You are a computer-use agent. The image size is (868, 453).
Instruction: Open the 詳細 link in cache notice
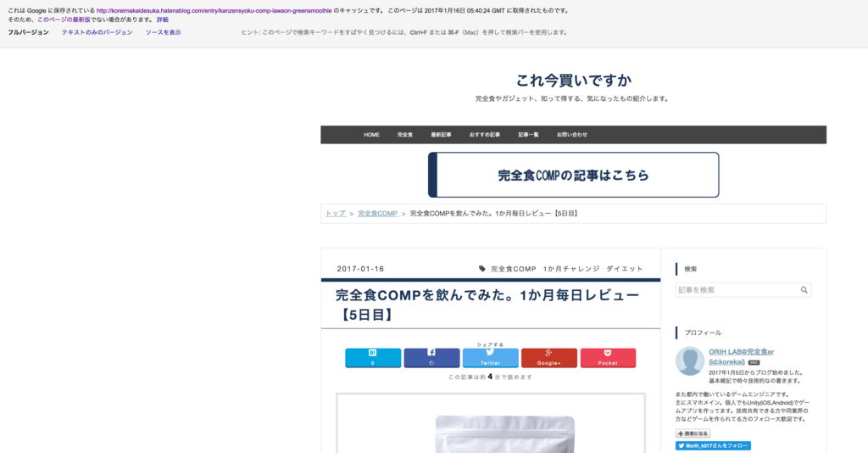(162, 20)
